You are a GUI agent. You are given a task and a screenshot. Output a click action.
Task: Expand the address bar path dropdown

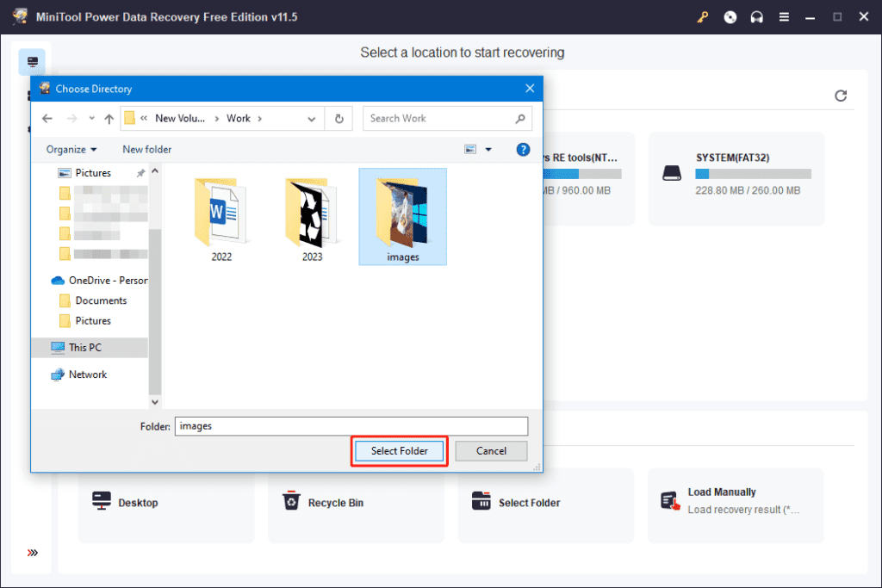pos(311,119)
